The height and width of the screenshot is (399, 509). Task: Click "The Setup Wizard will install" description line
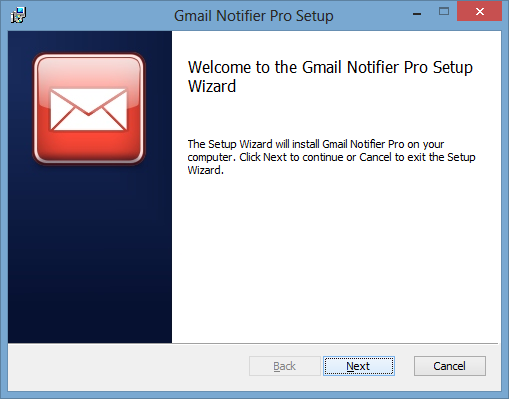click(x=316, y=144)
